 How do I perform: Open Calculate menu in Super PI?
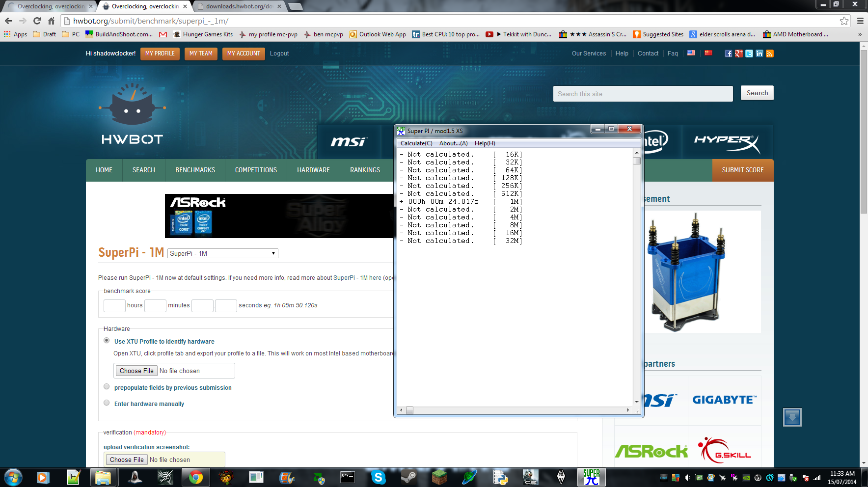416,143
